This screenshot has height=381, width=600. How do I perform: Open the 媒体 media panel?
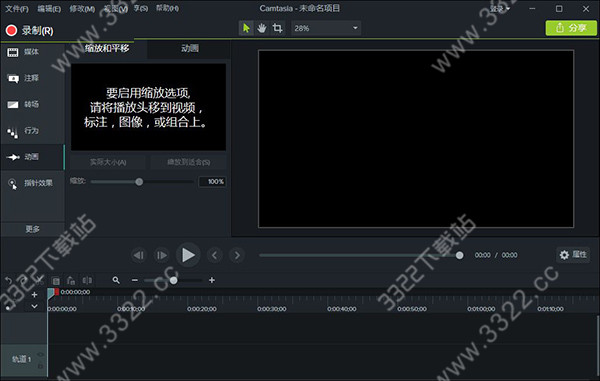(33, 52)
